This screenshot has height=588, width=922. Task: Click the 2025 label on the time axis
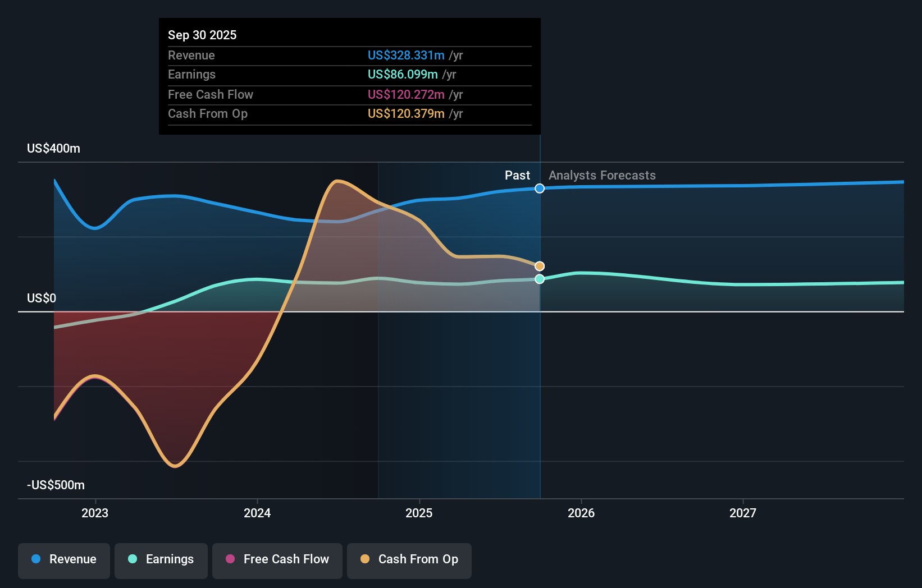click(x=419, y=512)
